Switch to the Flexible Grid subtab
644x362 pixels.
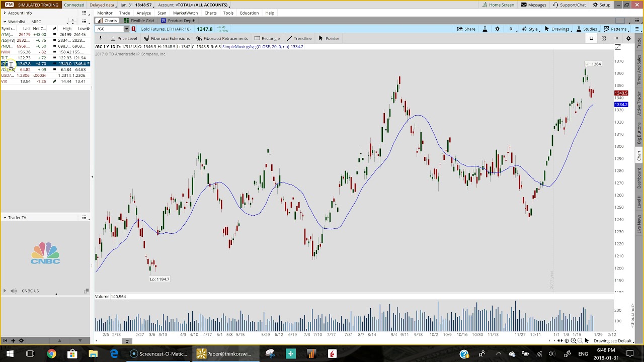[139, 21]
